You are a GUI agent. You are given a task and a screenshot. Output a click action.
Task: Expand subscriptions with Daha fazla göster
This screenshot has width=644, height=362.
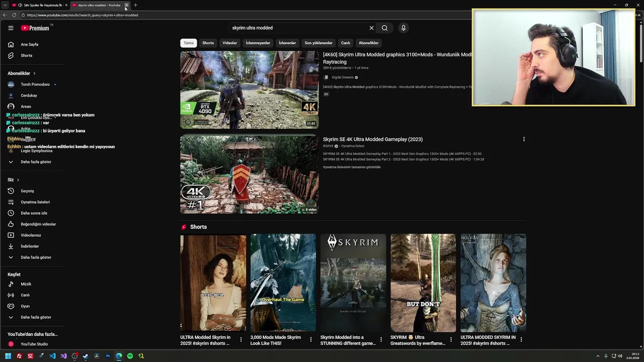35,162
